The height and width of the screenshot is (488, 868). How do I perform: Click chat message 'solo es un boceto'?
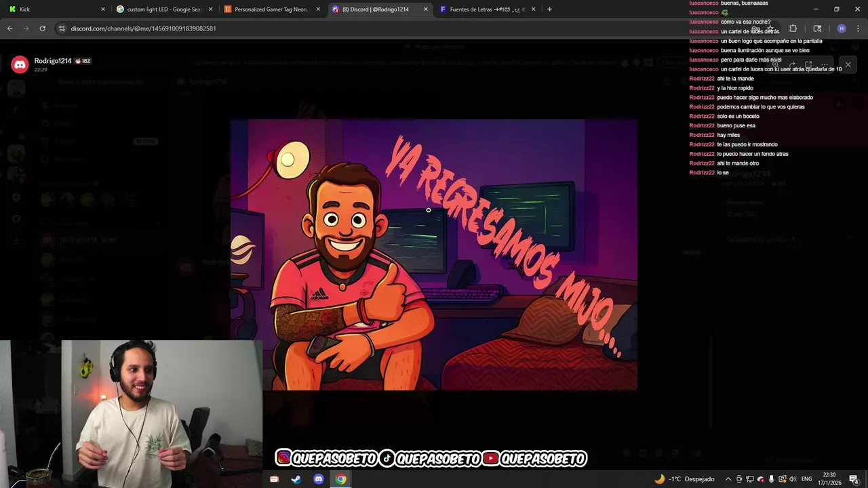pyautogui.click(x=738, y=116)
